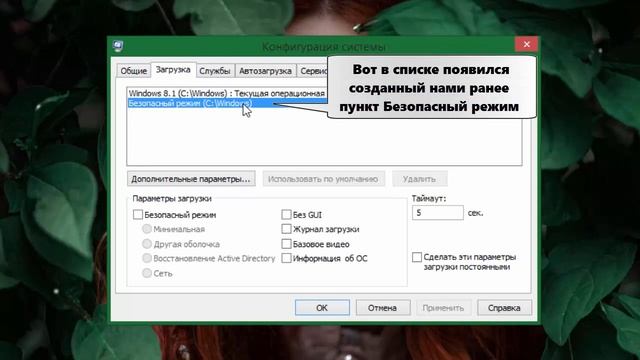The height and width of the screenshot is (360, 640).
Task: Open help via Справка button
Action: (504, 308)
